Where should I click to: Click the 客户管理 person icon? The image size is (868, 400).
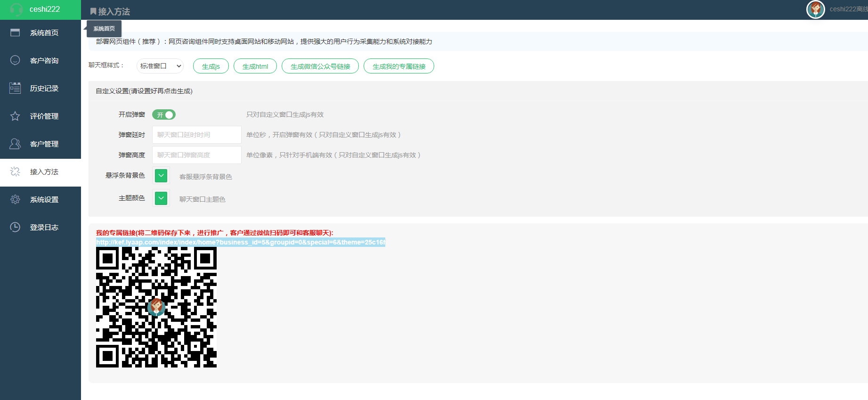(x=15, y=144)
